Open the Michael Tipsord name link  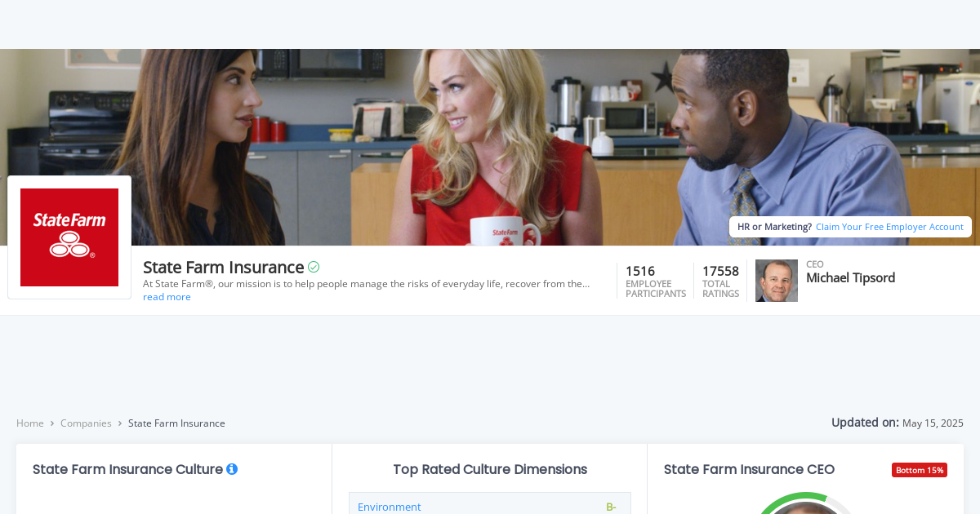[x=850, y=277]
